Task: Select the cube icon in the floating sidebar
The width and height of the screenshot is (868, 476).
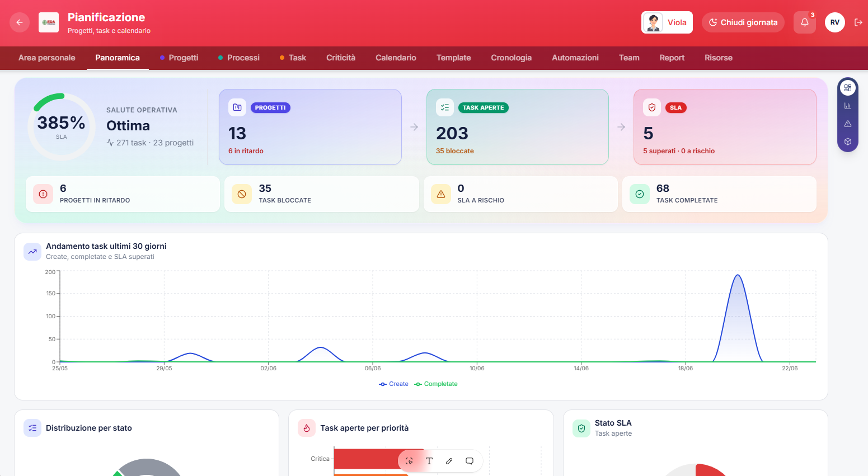Action: click(848, 142)
